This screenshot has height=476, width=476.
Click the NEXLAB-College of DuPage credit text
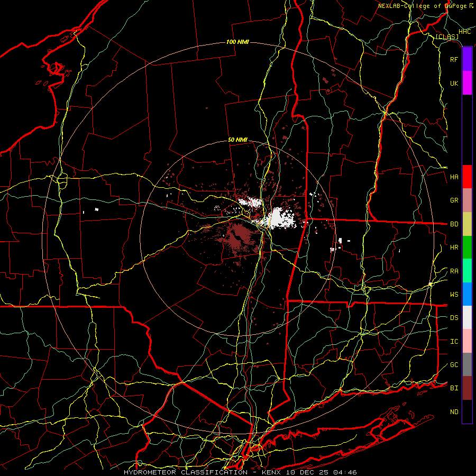coord(426,6)
